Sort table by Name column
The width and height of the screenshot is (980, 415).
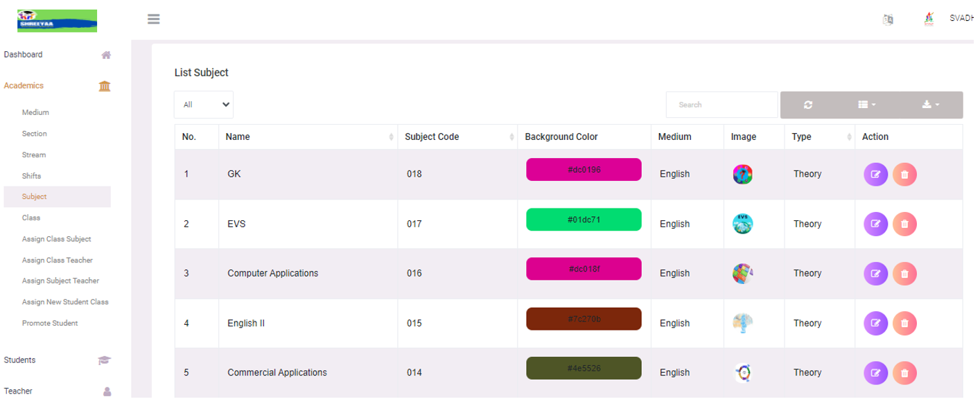[308, 137]
